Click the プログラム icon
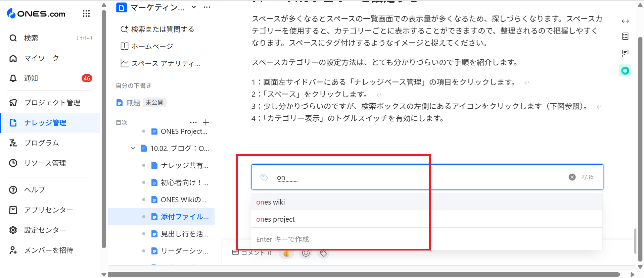 click(x=13, y=143)
